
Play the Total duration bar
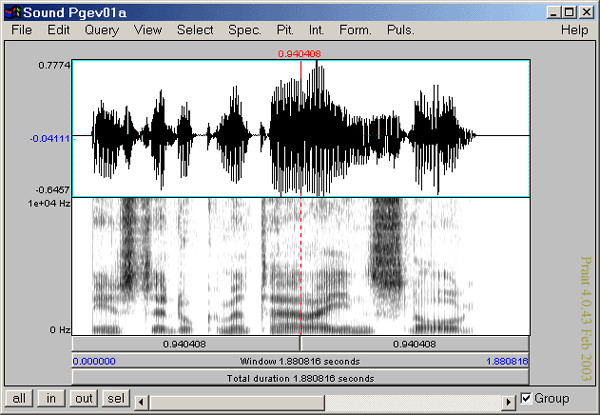click(x=300, y=378)
